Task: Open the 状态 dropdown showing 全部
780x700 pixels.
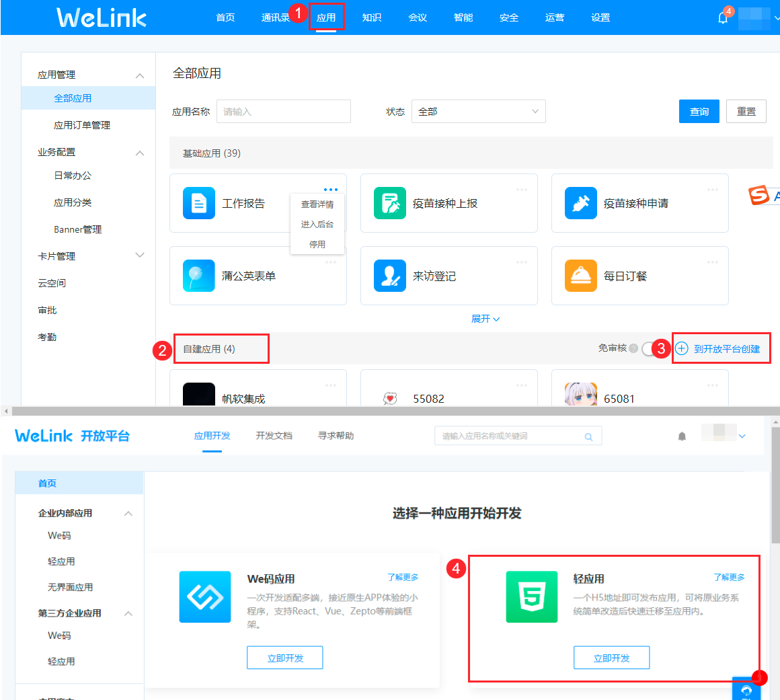Action: [x=479, y=112]
